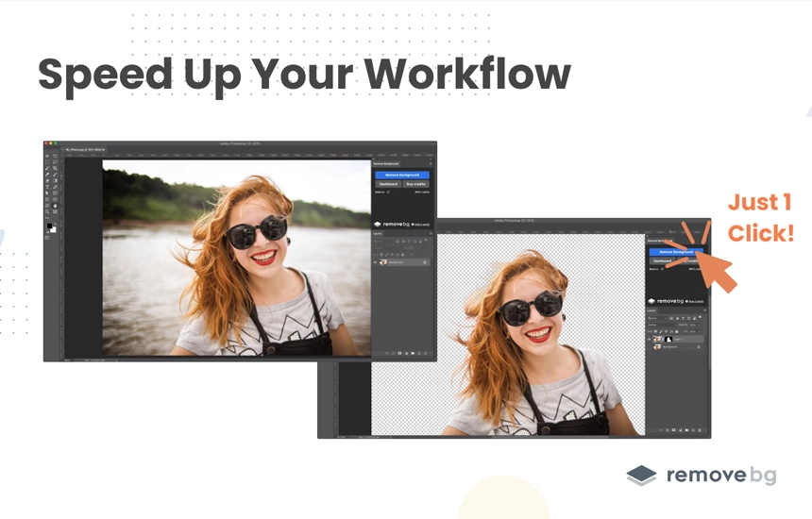Create new group in left window Layers footer
812x519 pixels.
tap(413, 354)
